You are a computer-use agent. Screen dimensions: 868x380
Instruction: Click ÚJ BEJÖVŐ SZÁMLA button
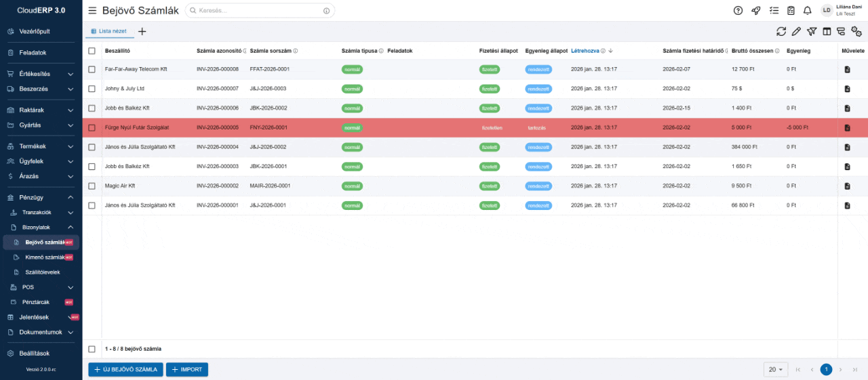[125, 369]
